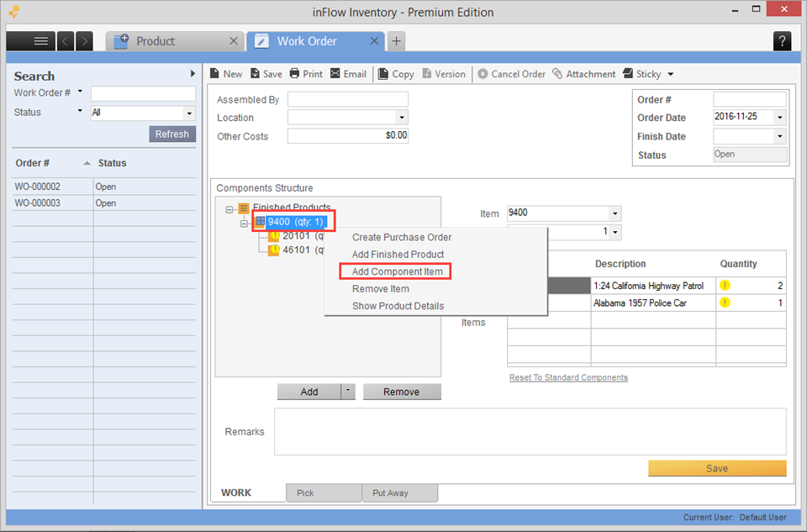The height and width of the screenshot is (532, 807).
Task: Open the Add button's dropdown arrow
Action: (348, 392)
